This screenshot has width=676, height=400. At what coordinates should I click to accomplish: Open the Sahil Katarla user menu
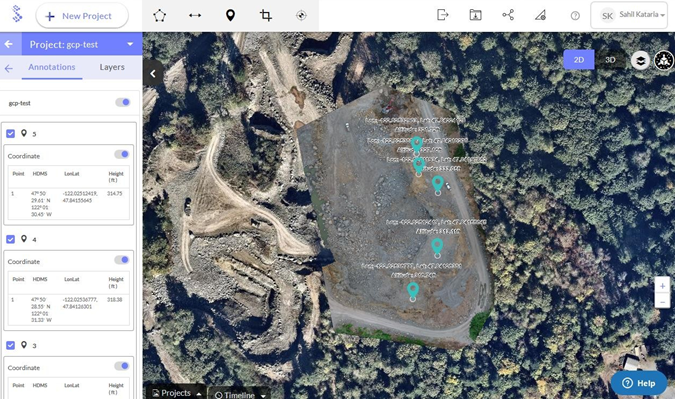(629, 15)
